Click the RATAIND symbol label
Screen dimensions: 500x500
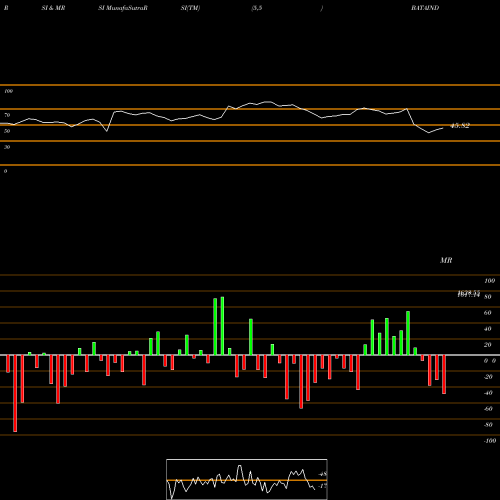pos(425,8)
